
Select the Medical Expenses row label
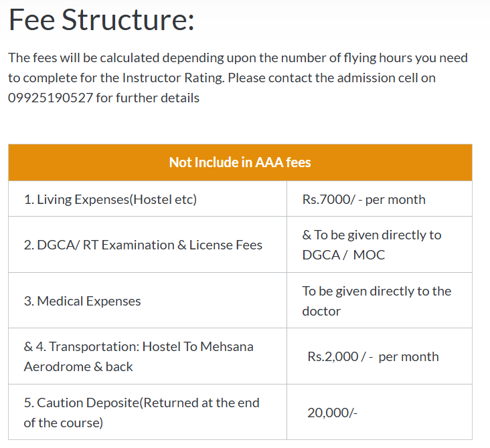[82, 301]
